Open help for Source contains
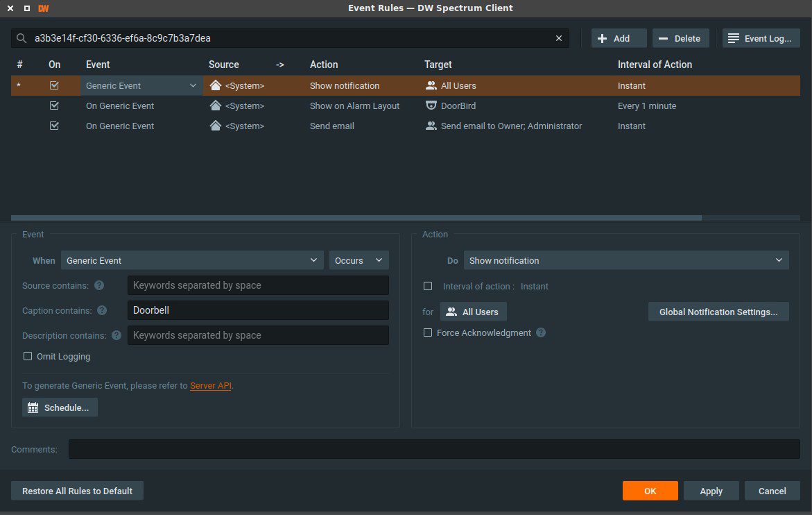Screen dimensions: 812x515 pyautogui.click(x=99, y=285)
